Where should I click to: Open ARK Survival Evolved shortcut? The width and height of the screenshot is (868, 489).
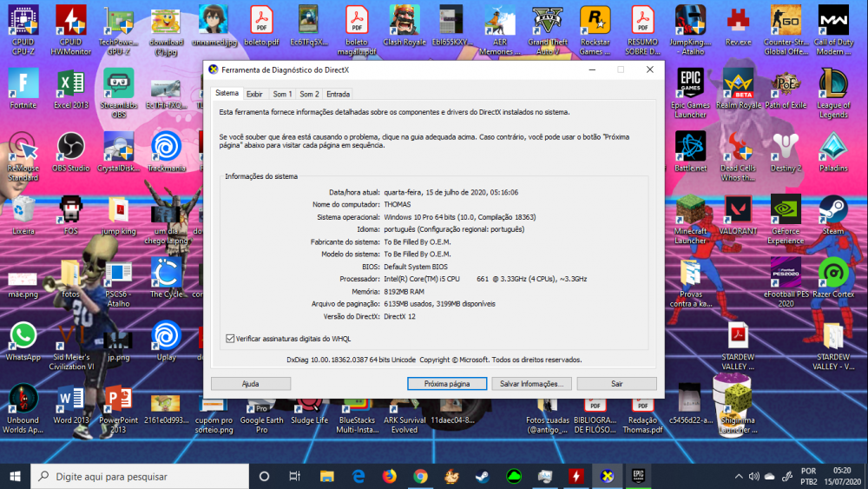click(404, 415)
